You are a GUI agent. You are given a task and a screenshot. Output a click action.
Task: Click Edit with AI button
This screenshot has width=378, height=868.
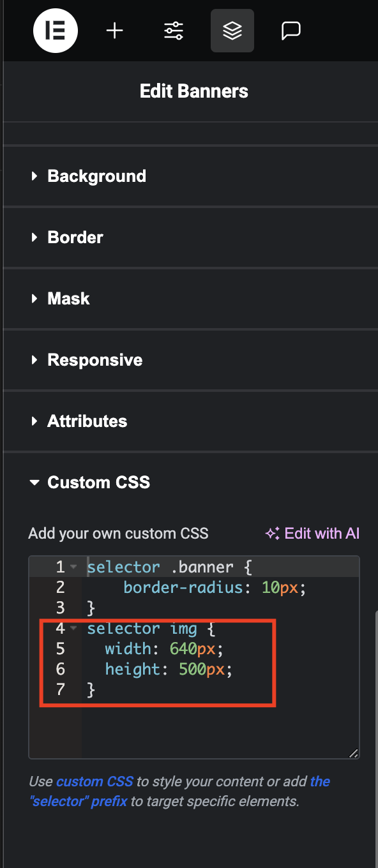pos(313,534)
